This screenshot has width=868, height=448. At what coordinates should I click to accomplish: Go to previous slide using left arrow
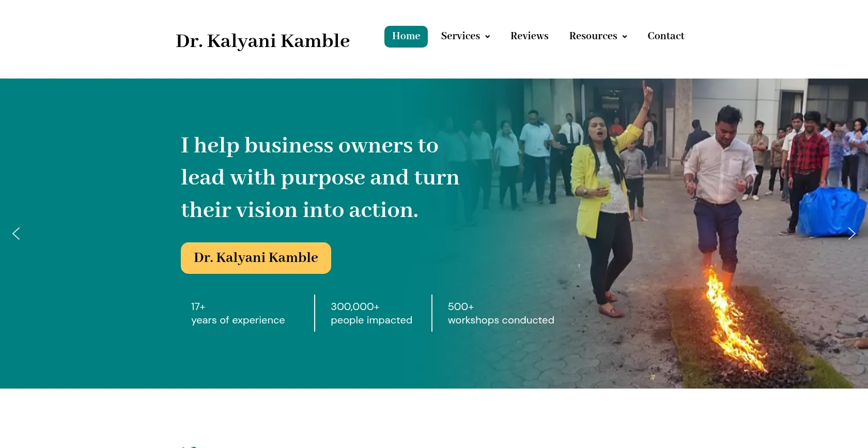tap(16, 234)
